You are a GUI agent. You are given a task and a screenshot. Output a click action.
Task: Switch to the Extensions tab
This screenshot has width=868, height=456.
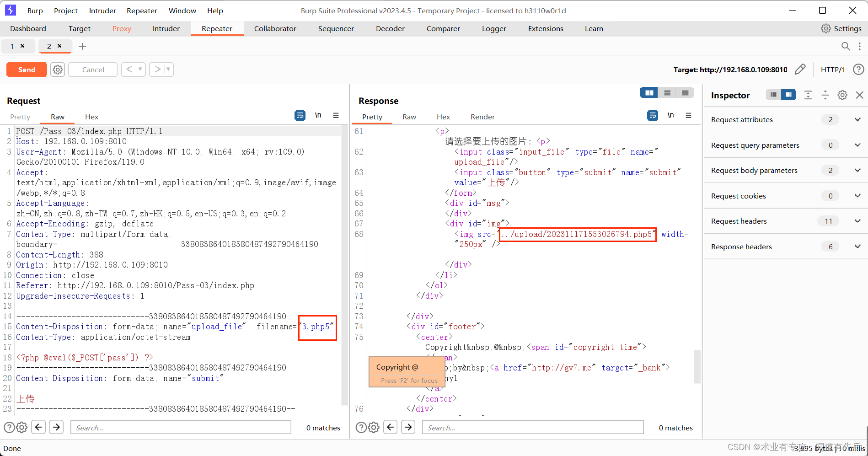(546, 28)
